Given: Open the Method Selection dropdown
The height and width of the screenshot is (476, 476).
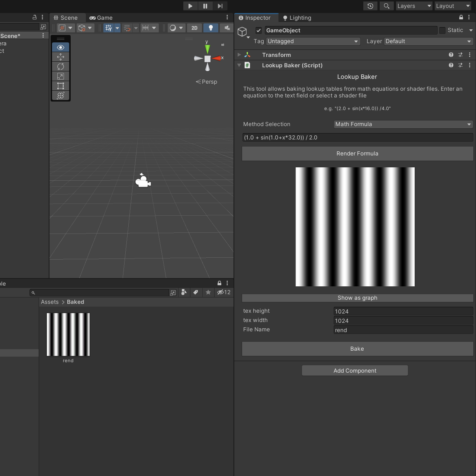Looking at the screenshot, I should (x=403, y=124).
